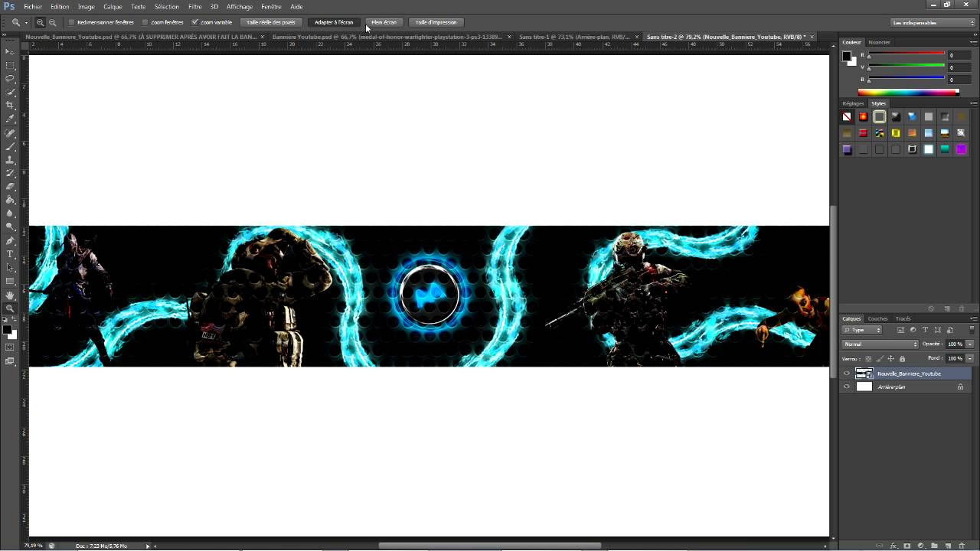
Task: Click Taille réelle des pixels button
Action: (271, 22)
